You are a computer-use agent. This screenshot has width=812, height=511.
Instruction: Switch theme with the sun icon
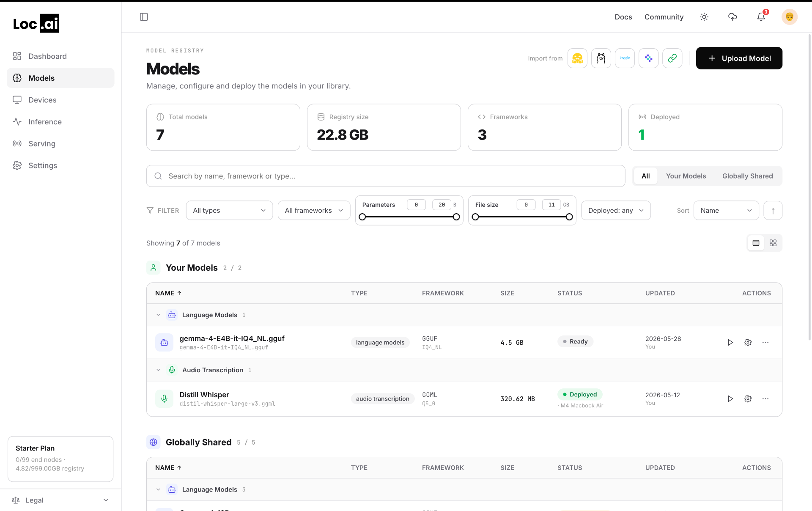704,17
